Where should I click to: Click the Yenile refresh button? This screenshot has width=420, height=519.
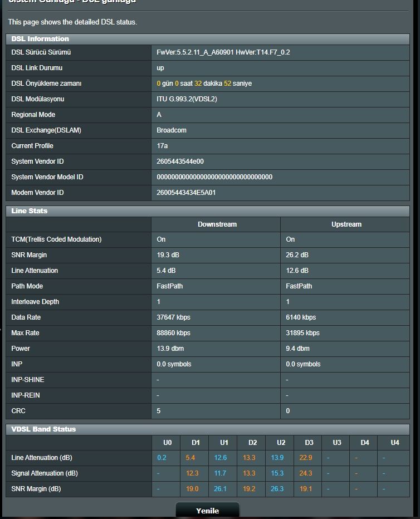click(x=208, y=511)
